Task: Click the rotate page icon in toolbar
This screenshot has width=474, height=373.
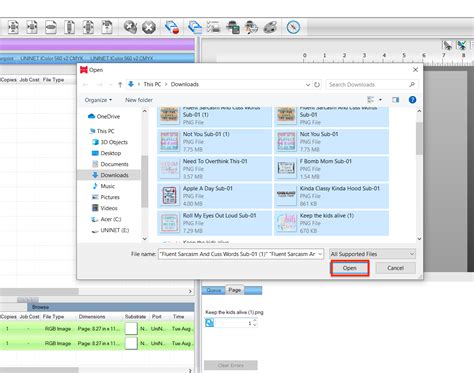Action: point(107,27)
